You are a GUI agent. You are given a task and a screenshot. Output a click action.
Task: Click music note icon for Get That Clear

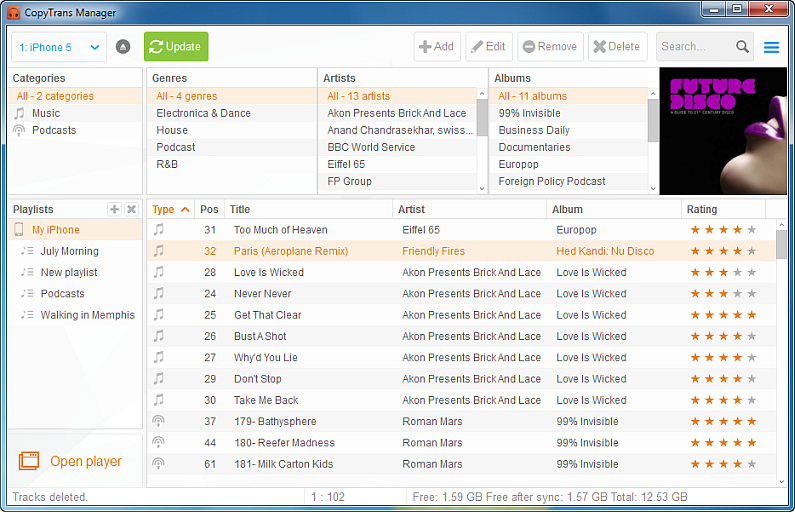pos(159,315)
